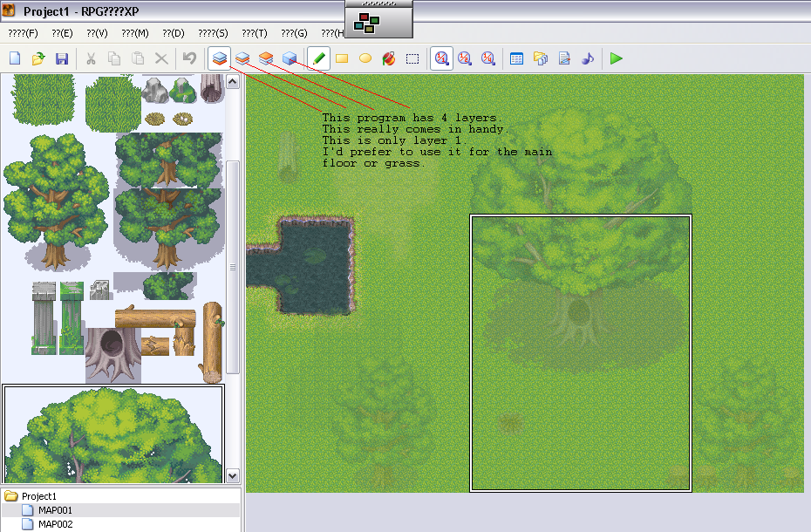Viewport: 811px width, 532px height.
Task: Set zoom to 1/4 scale
Action: [488, 58]
